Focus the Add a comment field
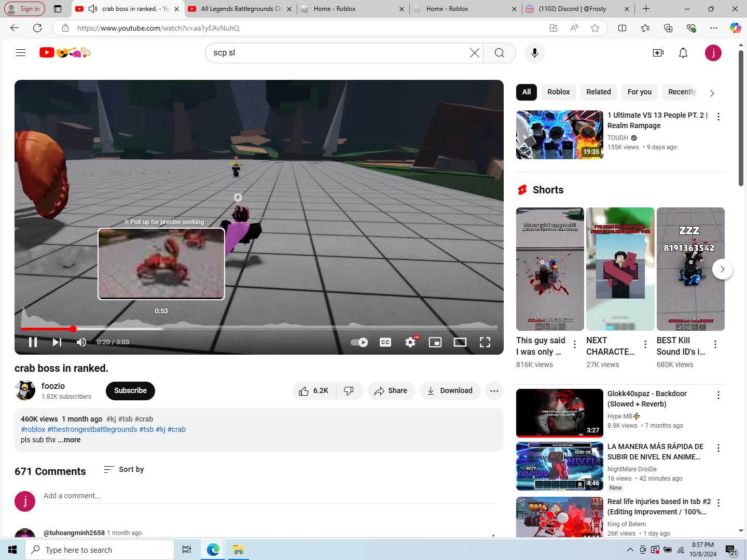 click(x=269, y=496)
